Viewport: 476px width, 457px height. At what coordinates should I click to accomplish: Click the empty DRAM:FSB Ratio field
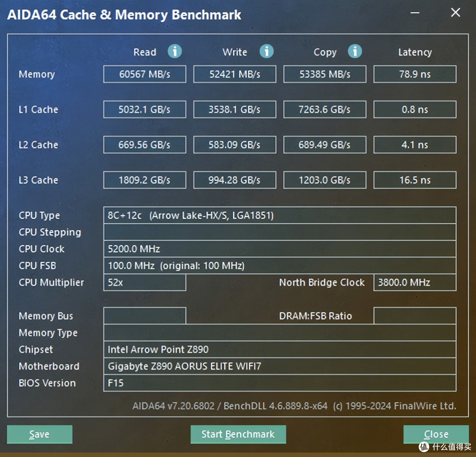(415, 316)
